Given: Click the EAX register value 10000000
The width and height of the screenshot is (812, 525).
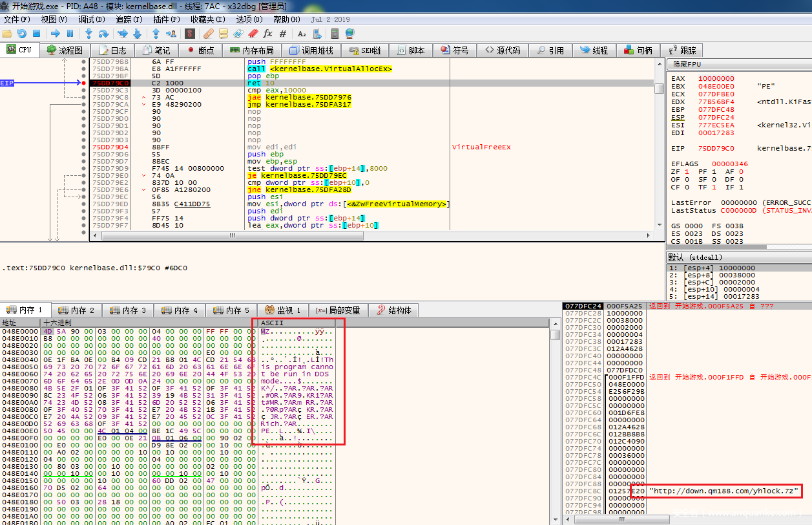Looking at the screenshot, I should pos(716,78).
